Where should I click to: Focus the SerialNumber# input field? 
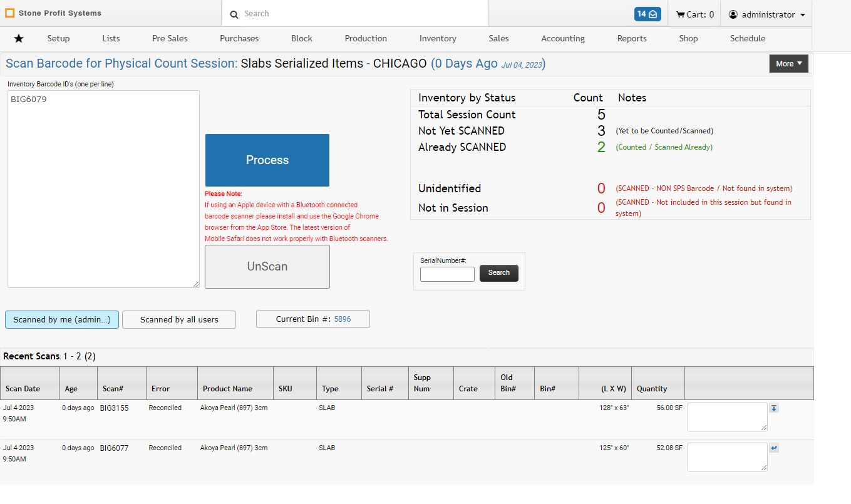447,274
